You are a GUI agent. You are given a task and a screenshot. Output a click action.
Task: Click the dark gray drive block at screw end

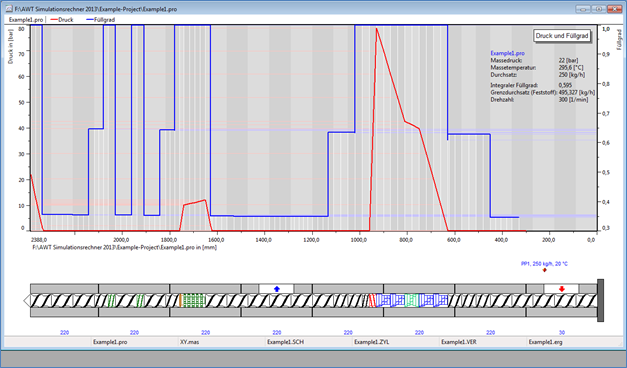(600, 300)
